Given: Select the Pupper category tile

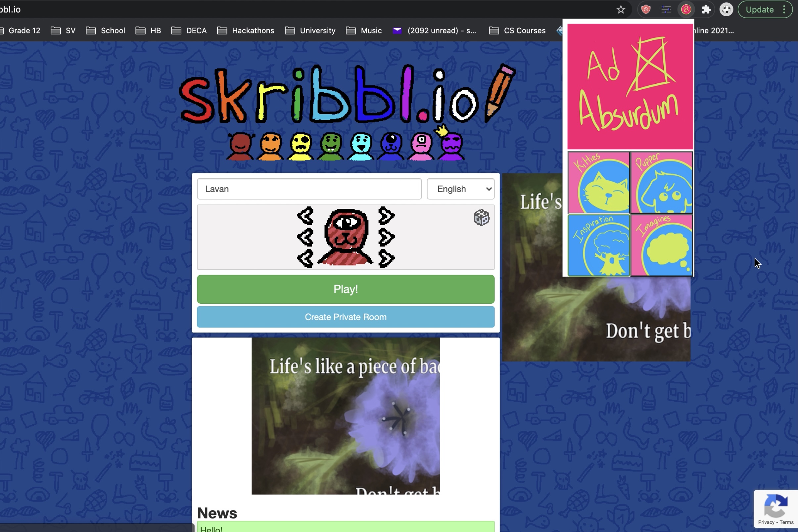Looking at the screenshot, I should pos(661,183).
